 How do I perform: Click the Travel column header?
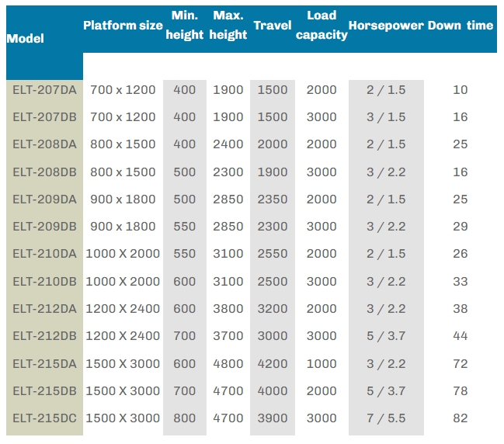coord(272,25)
